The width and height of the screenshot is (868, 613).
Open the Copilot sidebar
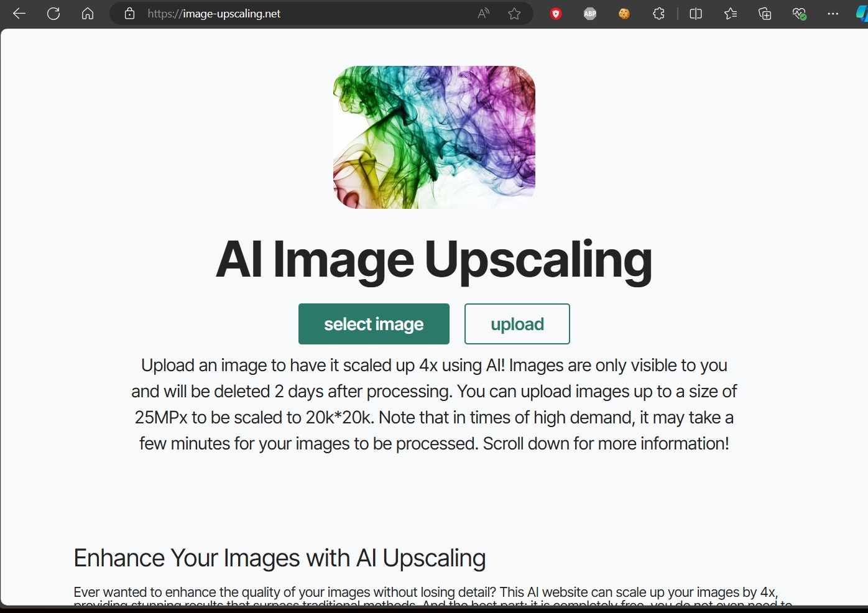(859, 13)
